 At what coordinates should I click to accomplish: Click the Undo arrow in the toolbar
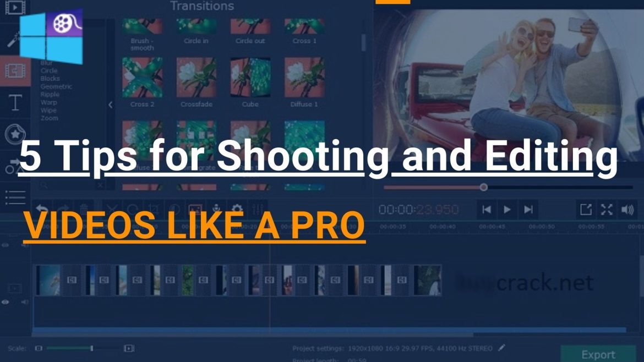[x=40, y=206]
